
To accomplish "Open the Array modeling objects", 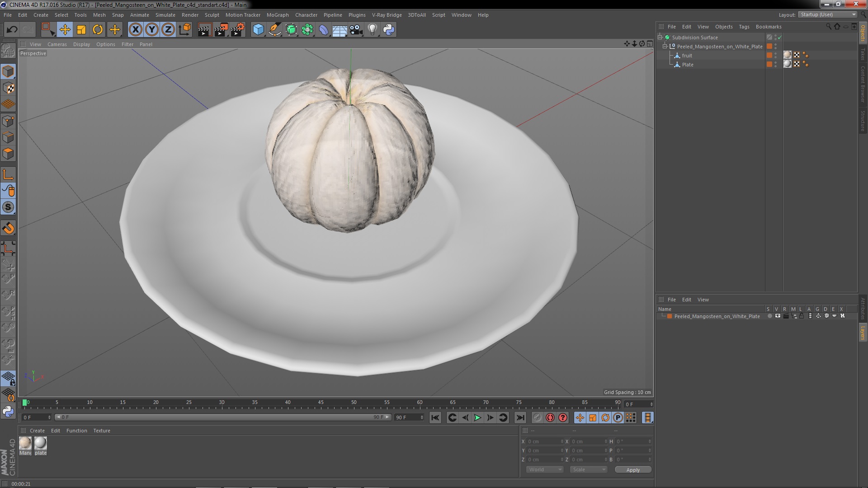I will [307, 30].
